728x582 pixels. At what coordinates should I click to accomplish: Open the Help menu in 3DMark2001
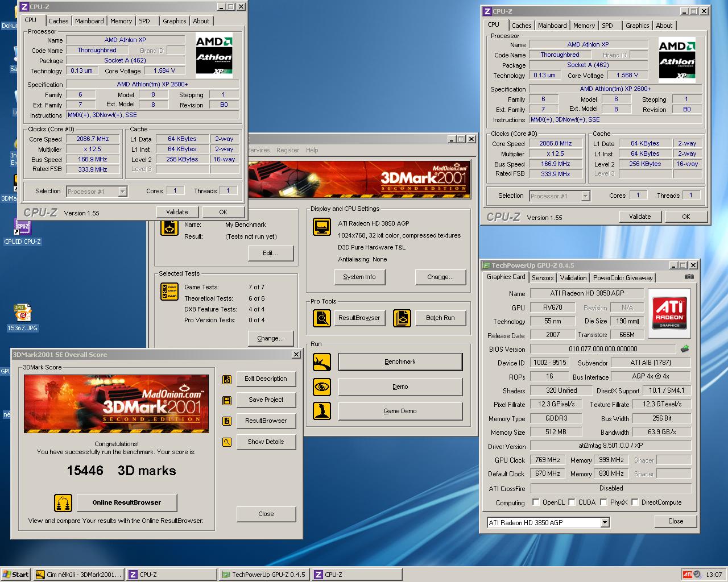(312, 150)
